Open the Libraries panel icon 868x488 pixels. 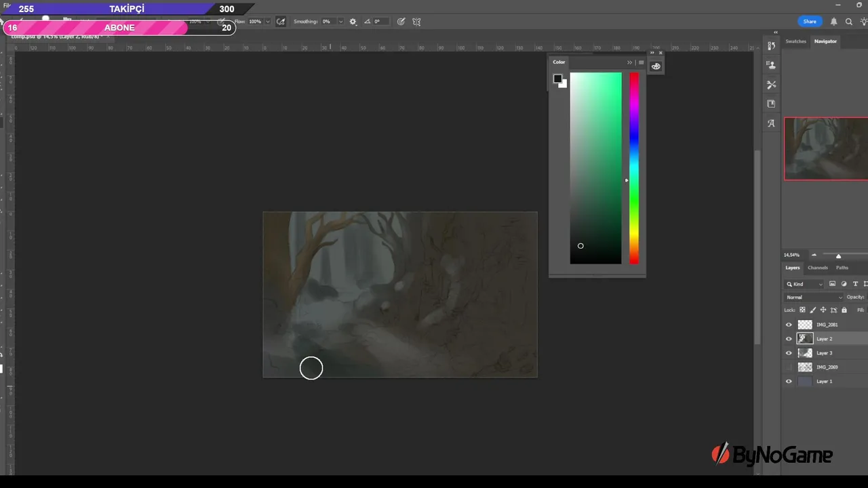point(771,104)
